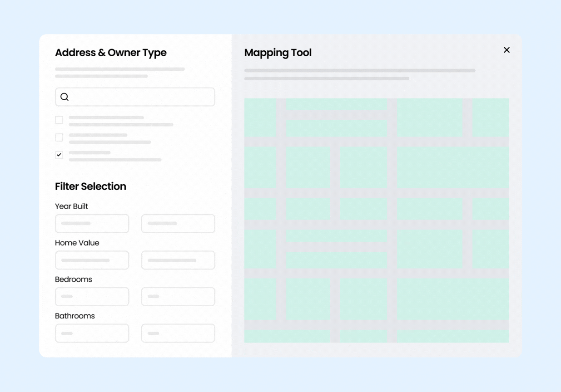Uncheck the third selected owner type checkbox
Screen dimensions: 561x392
[59, 155]
